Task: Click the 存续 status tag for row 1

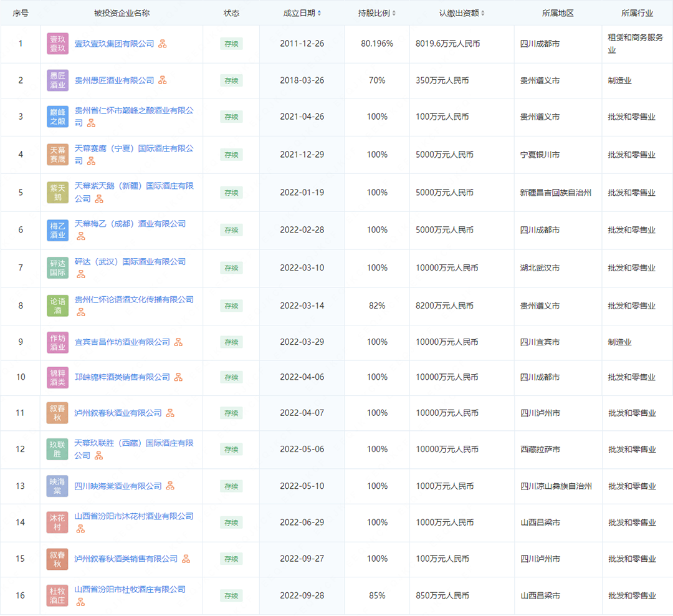Action: pos(231,44)
